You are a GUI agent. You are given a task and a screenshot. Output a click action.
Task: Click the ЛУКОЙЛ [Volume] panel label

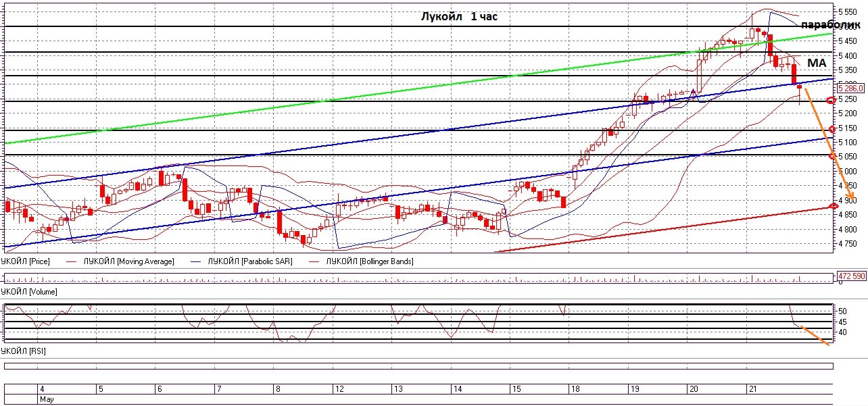point(28,292)
